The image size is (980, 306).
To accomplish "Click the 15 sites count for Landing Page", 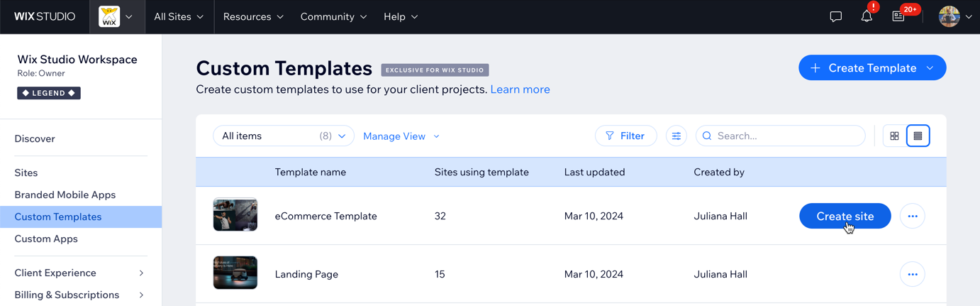I will coord(440,274).
